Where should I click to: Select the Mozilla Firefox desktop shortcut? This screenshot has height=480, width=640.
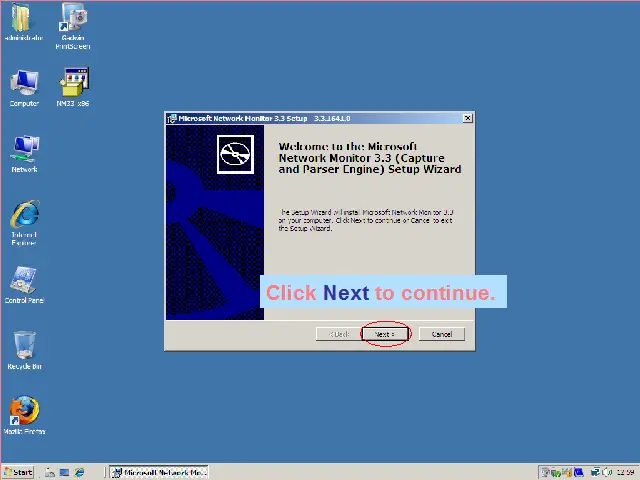coord(24,415)
